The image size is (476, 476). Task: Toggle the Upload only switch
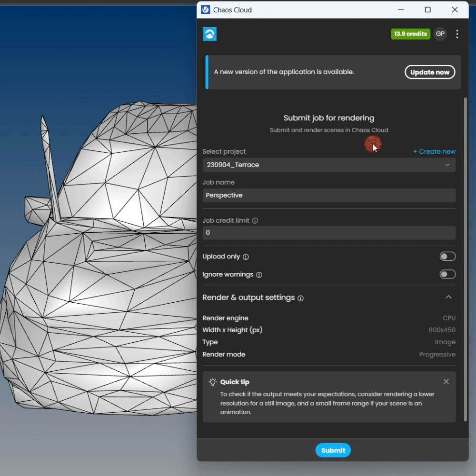[447, 257]
